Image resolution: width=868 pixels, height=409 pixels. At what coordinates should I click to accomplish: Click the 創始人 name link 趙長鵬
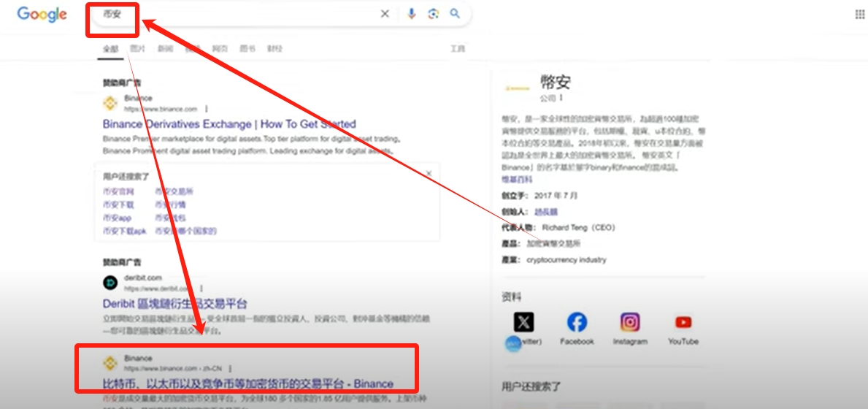(x=546, y=211)
